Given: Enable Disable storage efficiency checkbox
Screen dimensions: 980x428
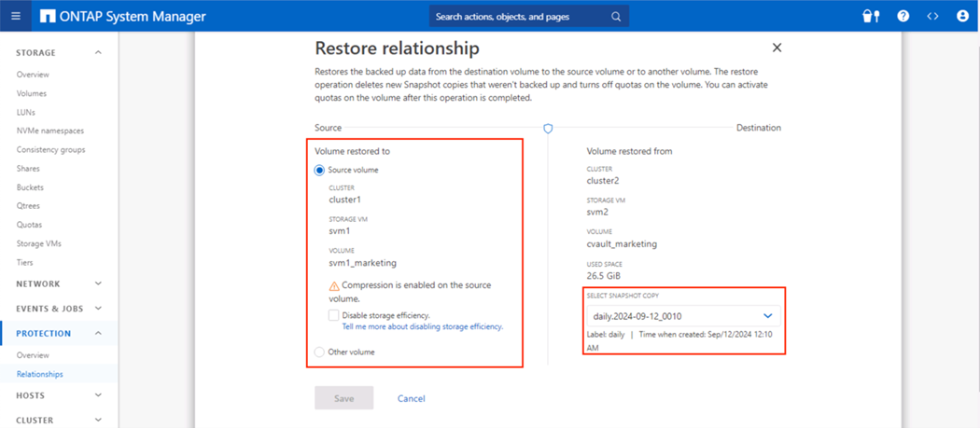Looking at the screenshot, I should (333, 316).
